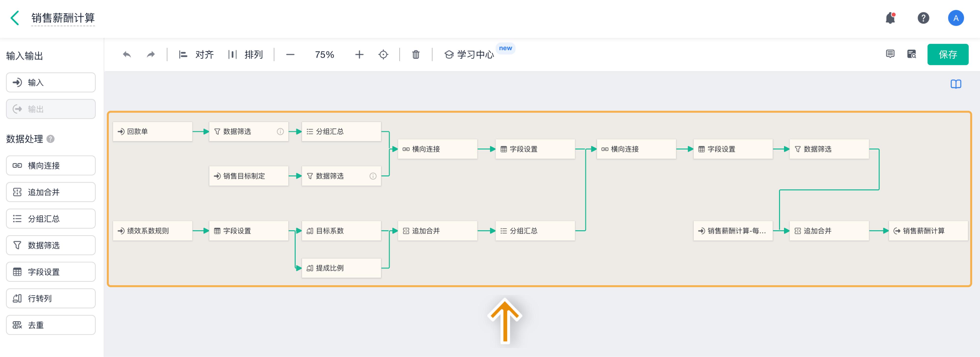Select the 横向连接 tool from 数据处理
This screenshot has height=357, width=980.
coord(51,165)
